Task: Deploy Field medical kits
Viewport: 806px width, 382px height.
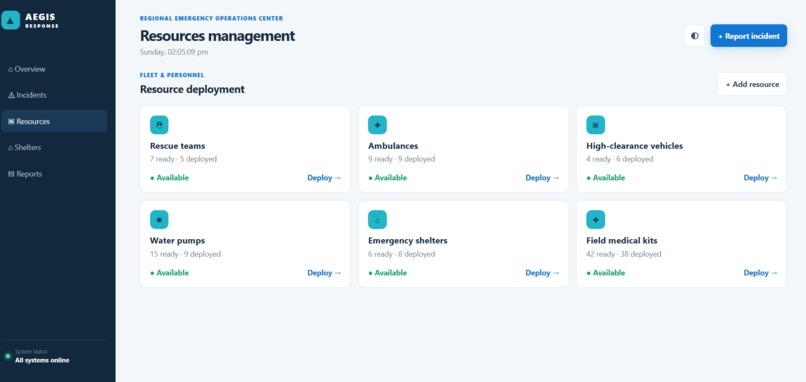Action: (x=760, y=273)
